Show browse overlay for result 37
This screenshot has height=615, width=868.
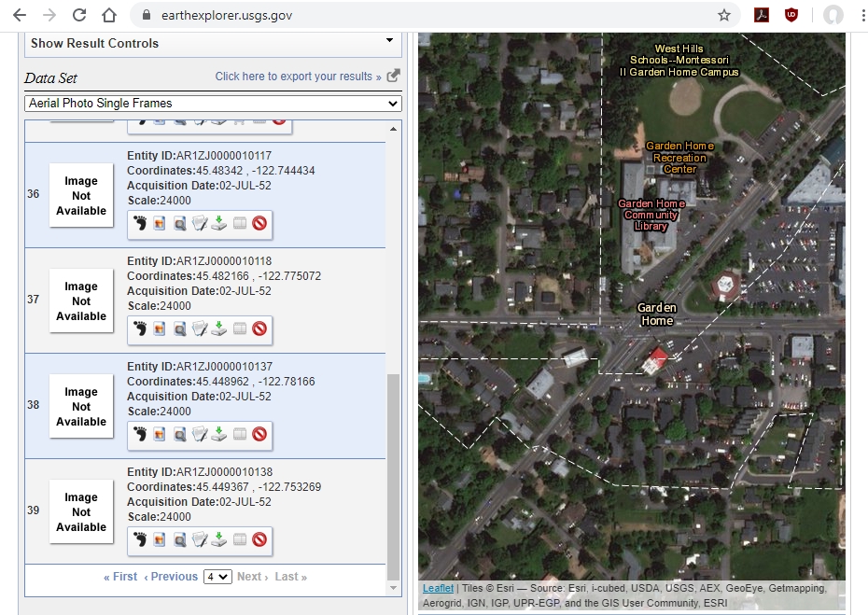point(159,329)
